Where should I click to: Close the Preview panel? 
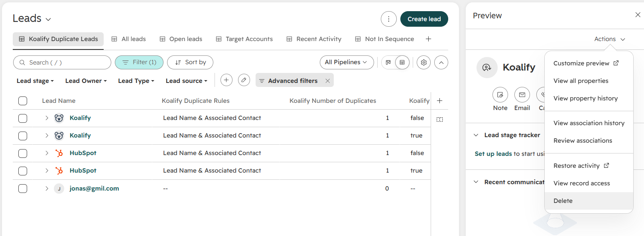click(x=638, y=15)
